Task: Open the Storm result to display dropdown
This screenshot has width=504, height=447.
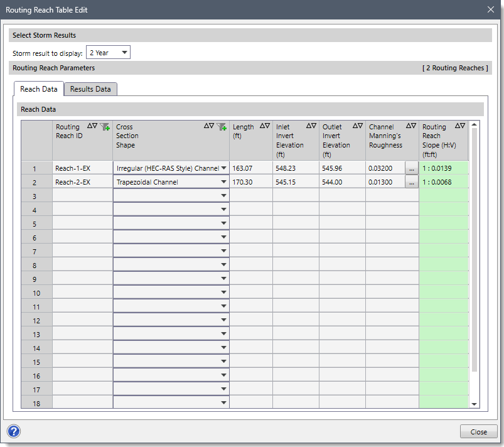Action: 108,52
